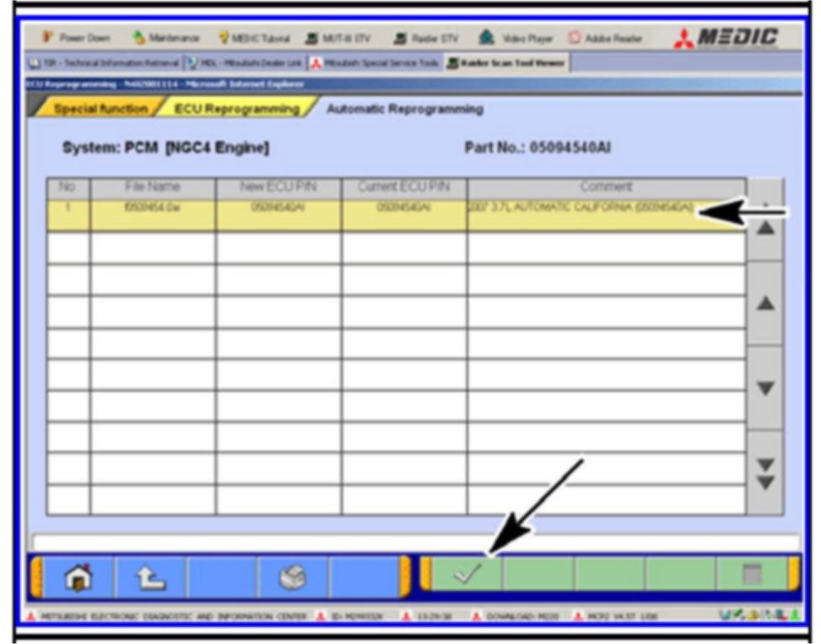
Task: Click the page icon in green bar
Action: coord(749,576)
